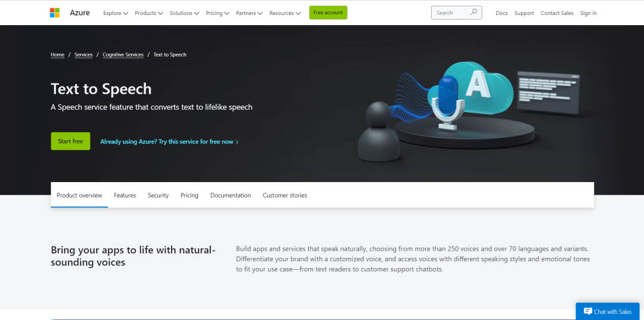This screenshot has height=320, width=644.
Task: Click the Microsoft logo icon
Action: click(55, 13)
